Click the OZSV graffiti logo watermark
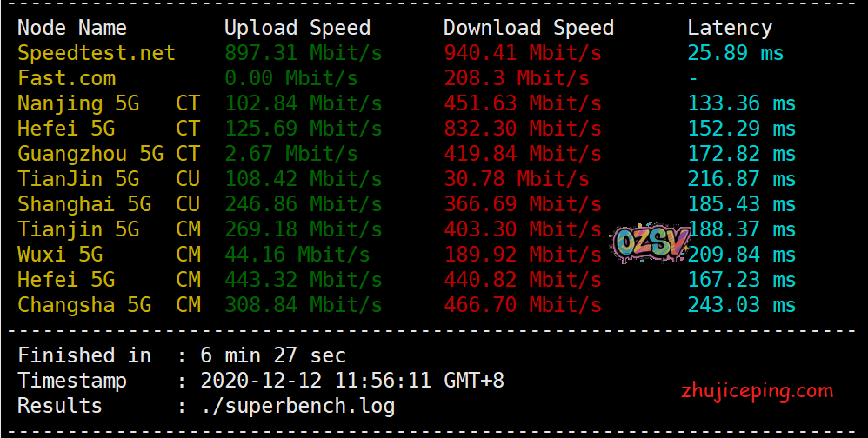The image size is (868, 438). [x=651, y=243]
